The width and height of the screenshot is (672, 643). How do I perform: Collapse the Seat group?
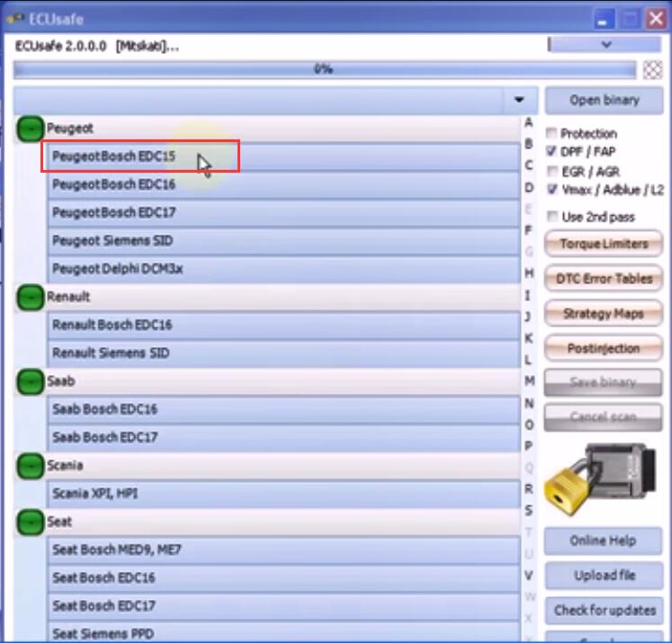[30, 522]
